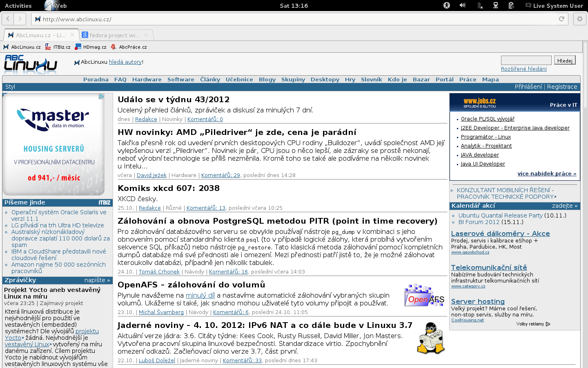The height and width of the screenshot is (368, 588).
Task: Click the Styl option
Action: [x=10, y=87]
